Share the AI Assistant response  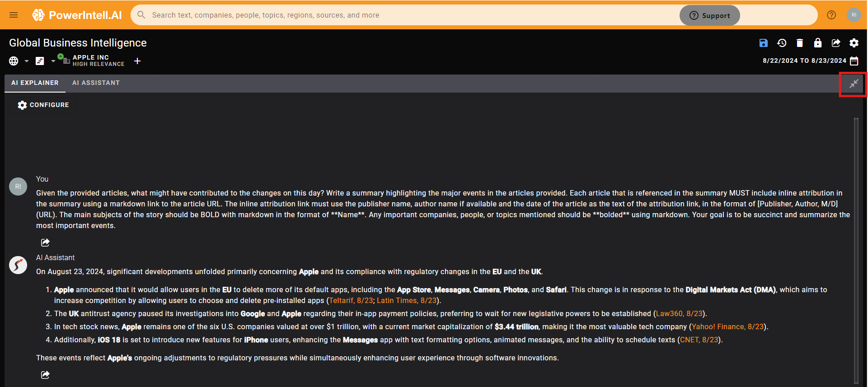point(45,375)
